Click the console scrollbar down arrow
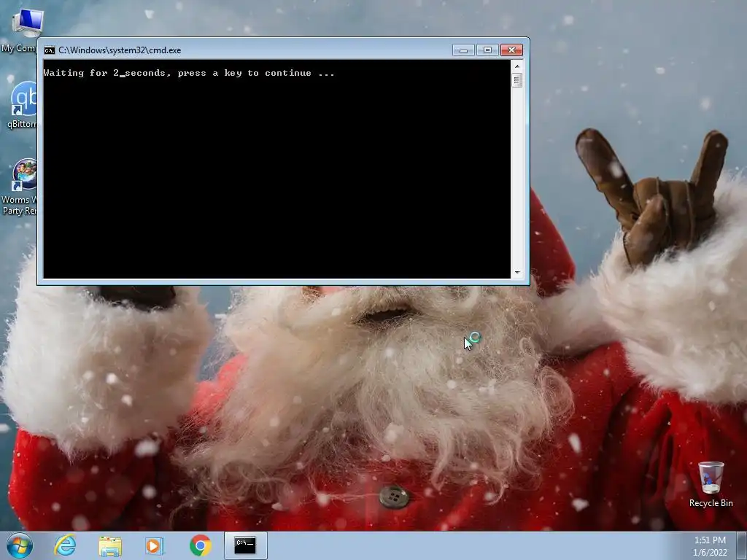This screenshot has width=747, height=560. click(x=517, y=273)
